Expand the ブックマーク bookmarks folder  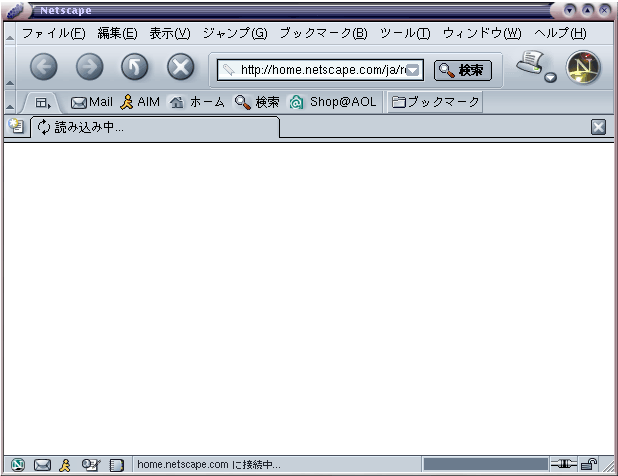pyautogui.click(x=435, y=102)
